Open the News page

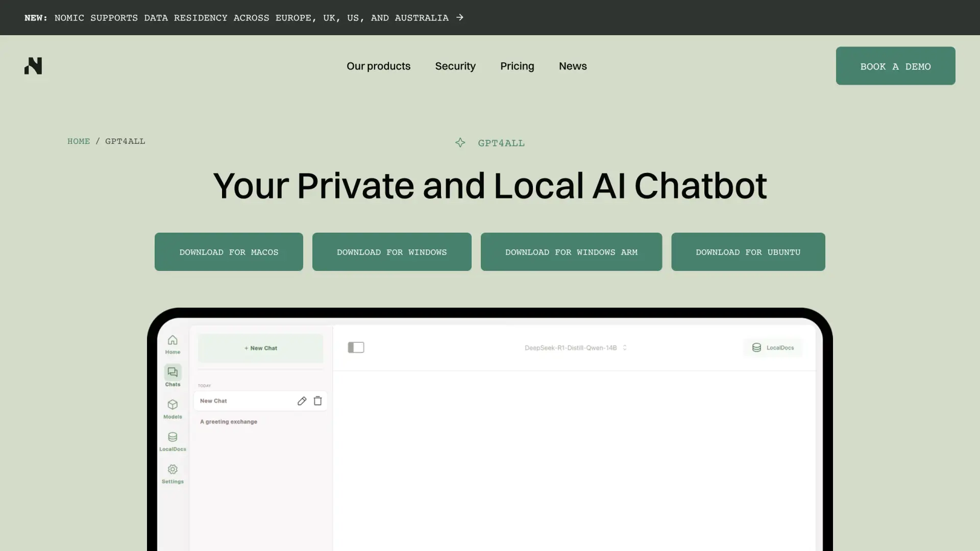click(x=573, y=66)
